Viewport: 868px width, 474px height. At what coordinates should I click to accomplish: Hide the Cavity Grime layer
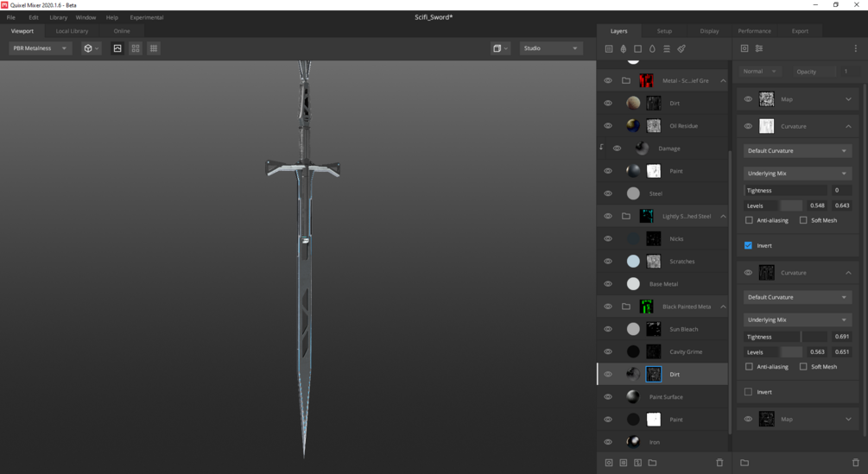coord(608,351)
